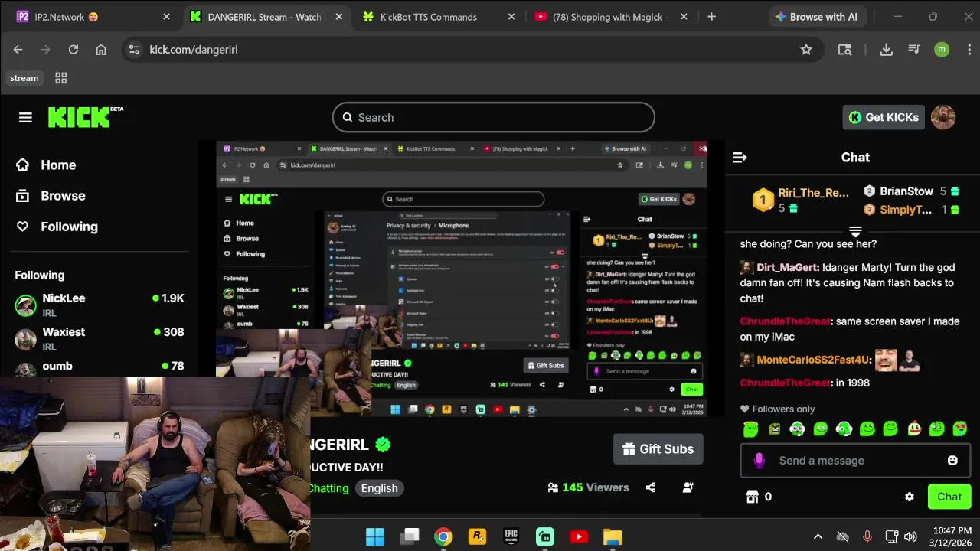The height and width of the screenshot is (551, 980).
Task: Click the share stream icon
Action: pyautogui.click(x=651, y=487)
